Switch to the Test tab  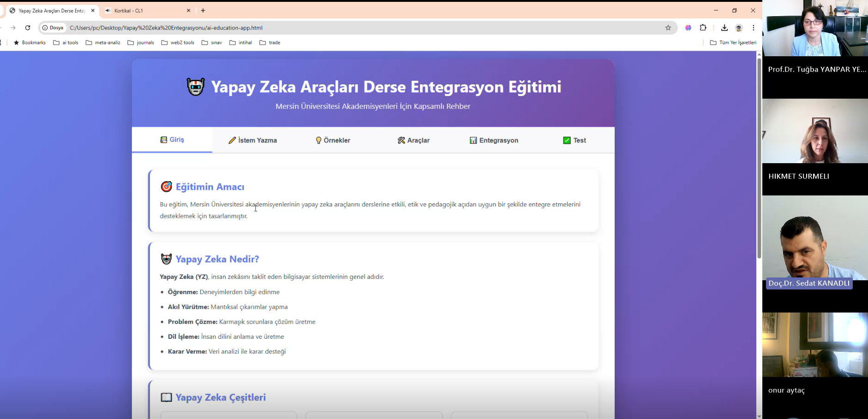pyautogui.click(x=575, y=140)
